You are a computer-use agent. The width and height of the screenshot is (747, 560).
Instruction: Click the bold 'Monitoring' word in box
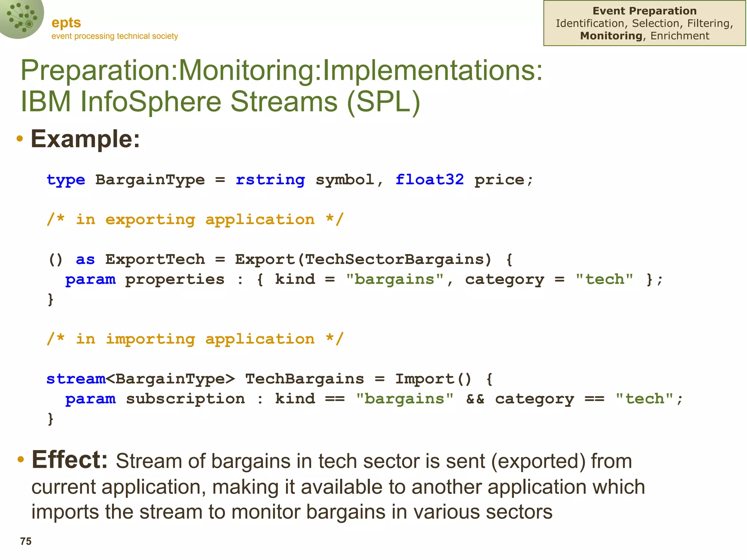click(611, 36)
